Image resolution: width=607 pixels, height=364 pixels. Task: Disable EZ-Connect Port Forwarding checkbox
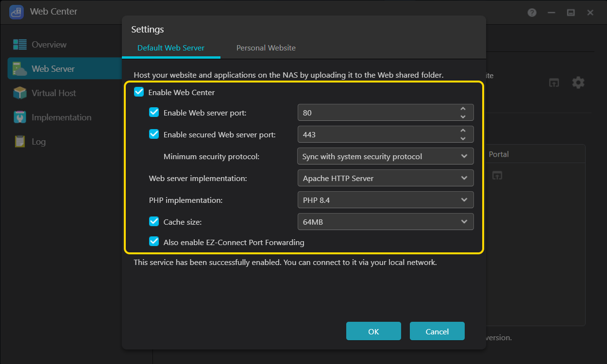(x=154, y=242)
